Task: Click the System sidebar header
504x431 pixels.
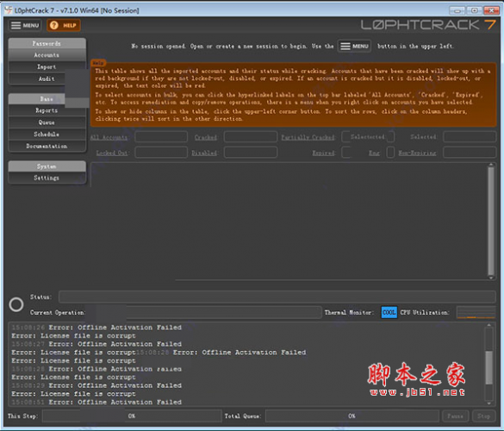Action: pos(47,166)
